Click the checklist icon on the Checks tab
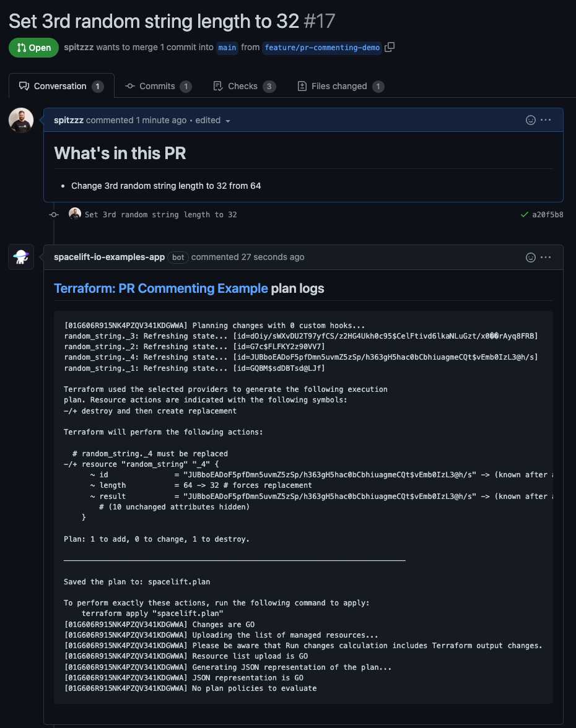This screenshot has width=576, height=728. click(218, 85)
